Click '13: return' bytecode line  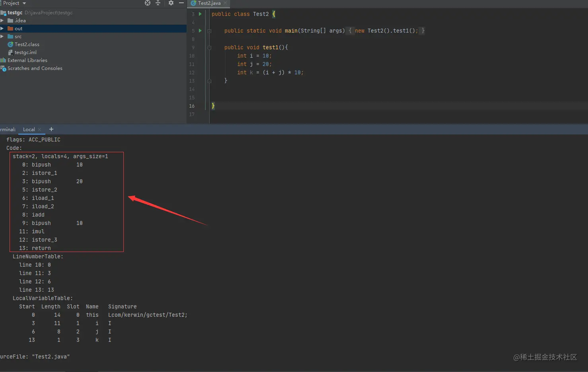tap(35, 248)
